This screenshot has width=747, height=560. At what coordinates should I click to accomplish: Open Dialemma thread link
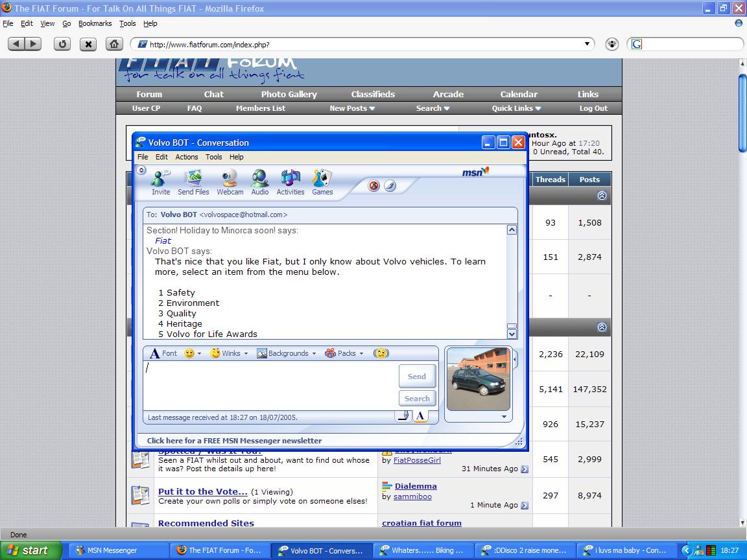tap(416, 486)
